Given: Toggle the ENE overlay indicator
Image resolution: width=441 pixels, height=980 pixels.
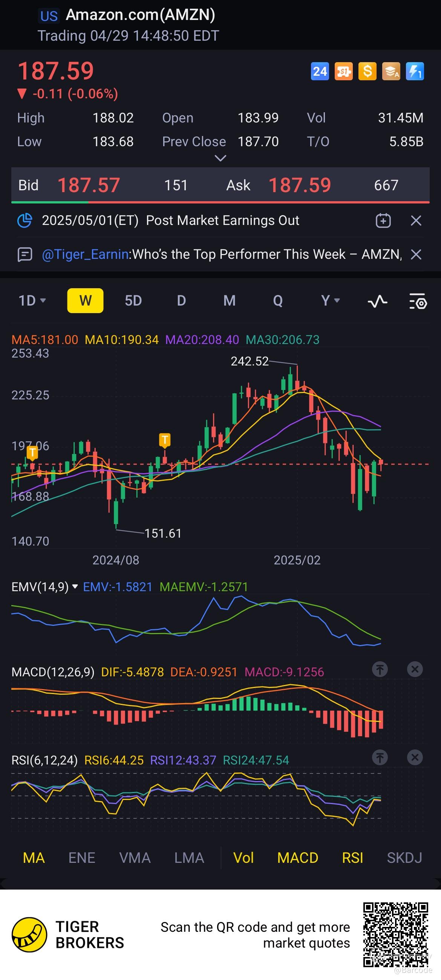Looking at the screenshot, I should pyautogui.click(x=82, y=858).
